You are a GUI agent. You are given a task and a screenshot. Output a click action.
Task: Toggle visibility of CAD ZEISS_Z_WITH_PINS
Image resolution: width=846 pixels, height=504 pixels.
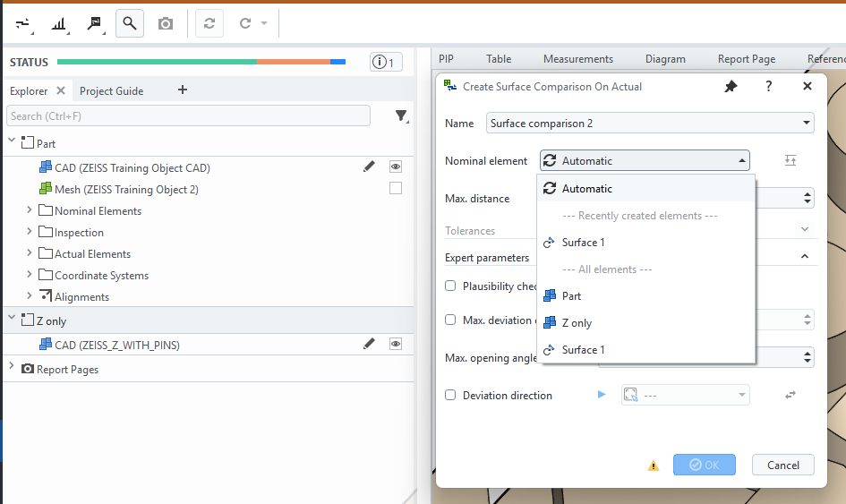(x=395, y=344)
